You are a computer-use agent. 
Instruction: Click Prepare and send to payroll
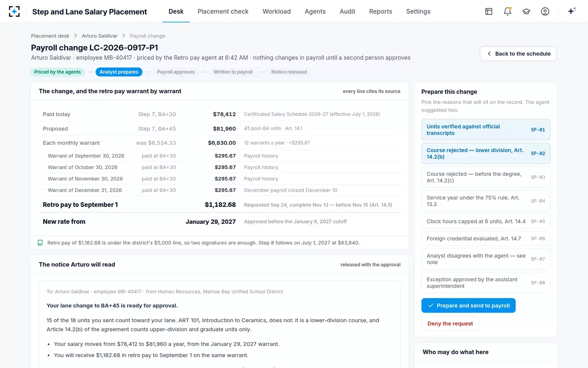(x=468, y=305)
